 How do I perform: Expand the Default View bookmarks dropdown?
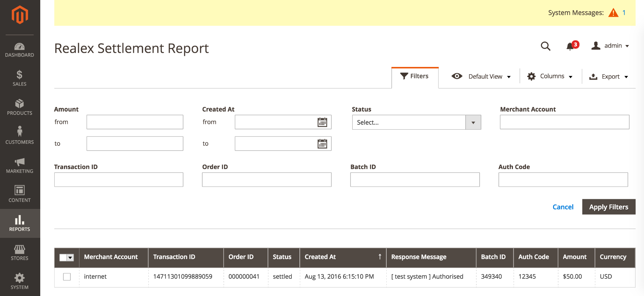coord(481,76)
